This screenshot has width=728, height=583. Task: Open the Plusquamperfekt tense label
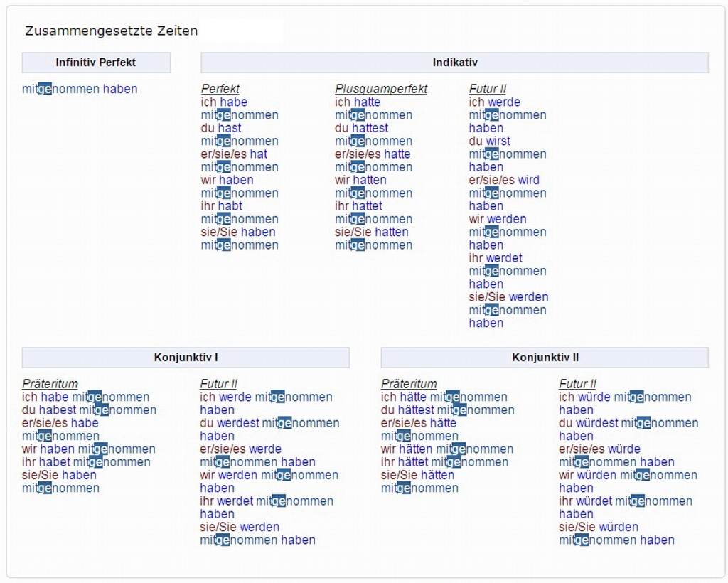(381, 90)
